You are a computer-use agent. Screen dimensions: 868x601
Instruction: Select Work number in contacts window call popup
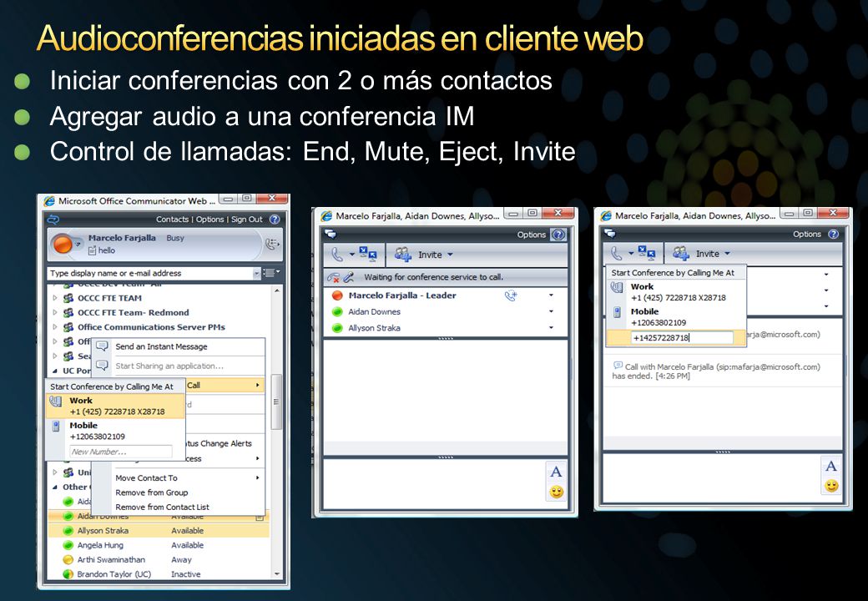point(115,406)
